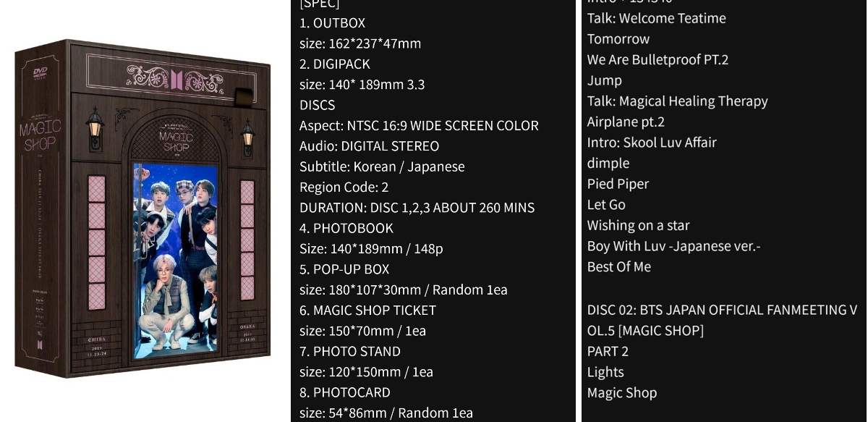868x422 pixels.
Task: Select the "Region Code: 2" text
Action: [344, 187]
